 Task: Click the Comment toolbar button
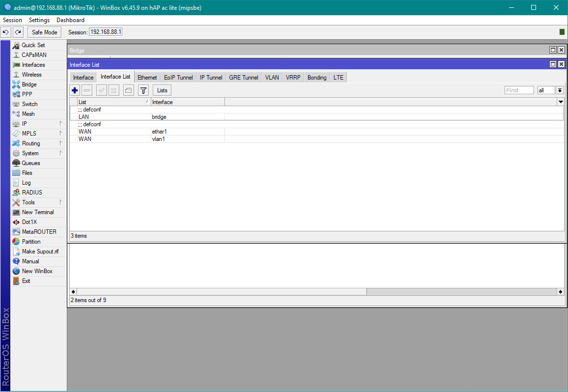(x=129, y=90)
